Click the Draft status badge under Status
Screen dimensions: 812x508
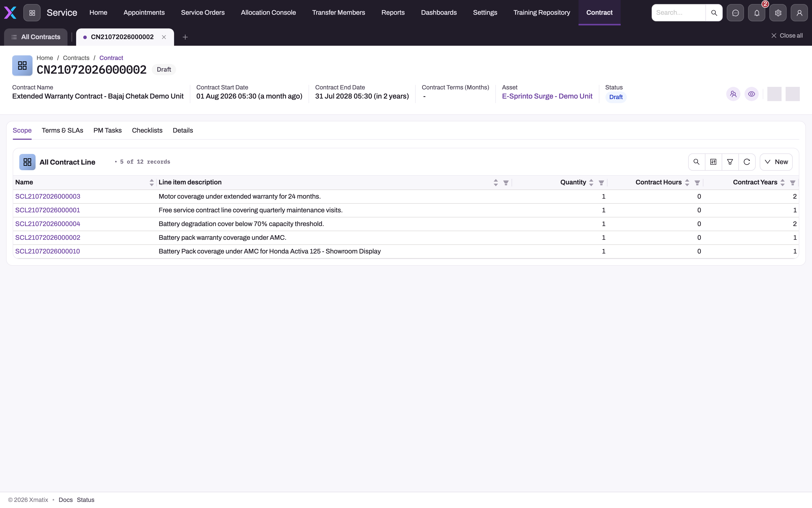(616, 97)
